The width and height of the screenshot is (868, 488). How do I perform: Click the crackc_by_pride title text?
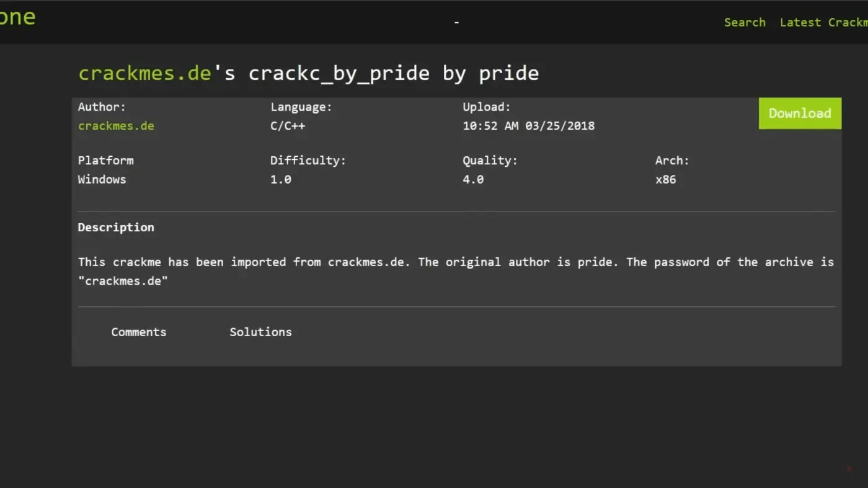coord(339,73)
